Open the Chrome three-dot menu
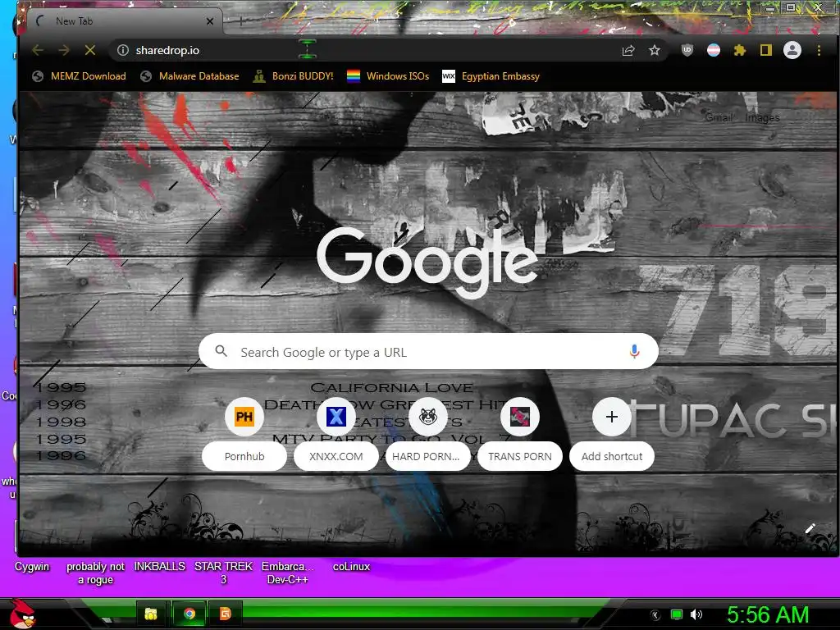Image resolution: width=840 pixels, height=630 pixels. click(x=819, y=50)
